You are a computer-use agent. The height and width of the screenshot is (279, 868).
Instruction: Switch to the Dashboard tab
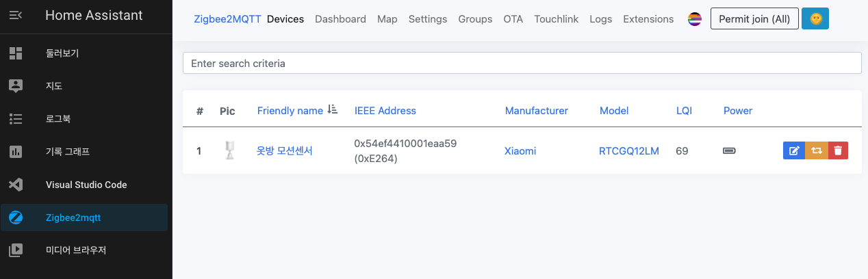340,19
